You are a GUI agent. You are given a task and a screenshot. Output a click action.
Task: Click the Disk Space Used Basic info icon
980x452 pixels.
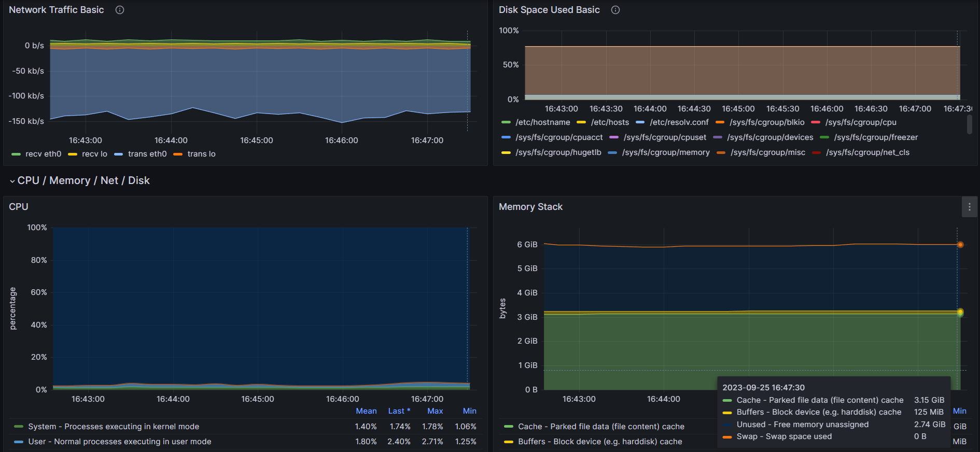(615, 10)
